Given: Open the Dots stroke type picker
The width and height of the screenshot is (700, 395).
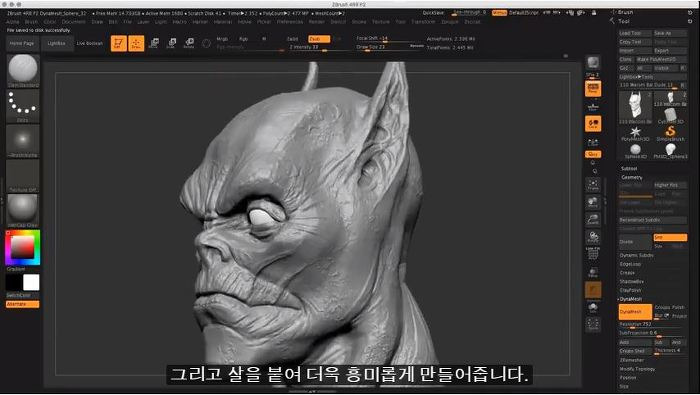Looking at the screenshot, I should click(23, 106).
